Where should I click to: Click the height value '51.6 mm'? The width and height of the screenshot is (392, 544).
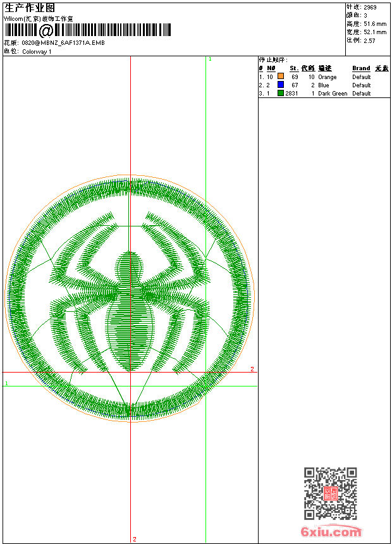(x=375, y=24)
